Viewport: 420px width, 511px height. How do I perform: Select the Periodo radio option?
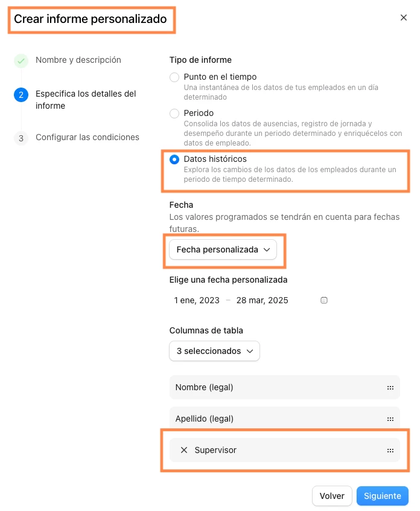pos(174,114)
